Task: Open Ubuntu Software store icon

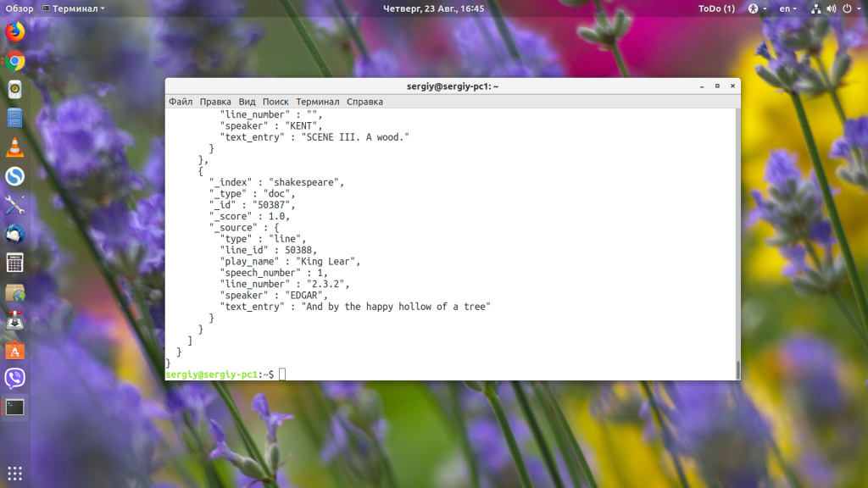Action: [x=15, y=350]
